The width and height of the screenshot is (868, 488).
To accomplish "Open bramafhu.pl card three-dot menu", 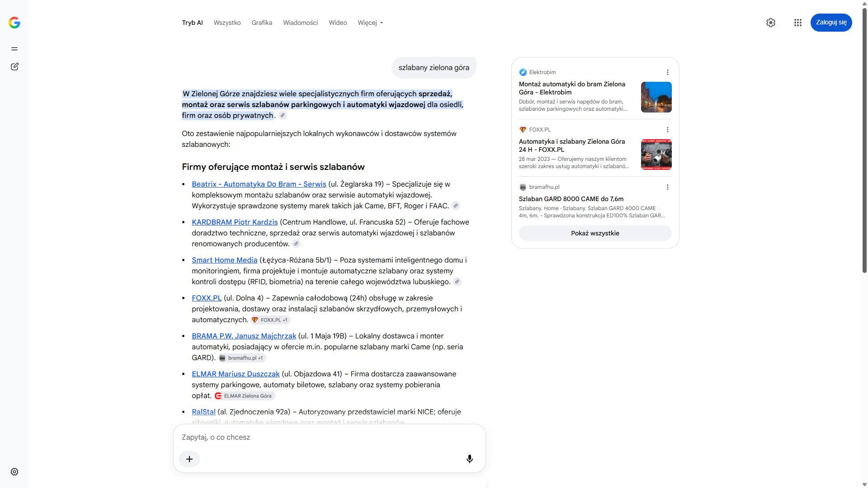I will point(667,187).
